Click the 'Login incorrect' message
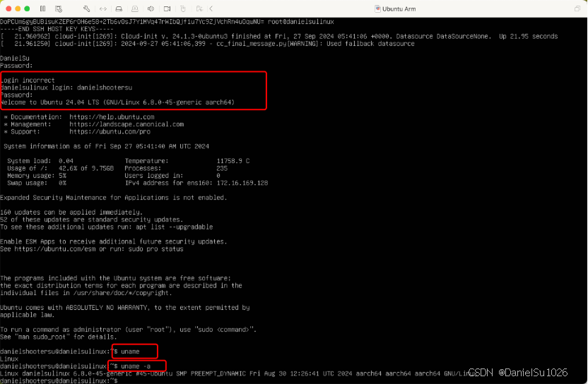Viewport: 588px width, 384px height. (28, 80)
